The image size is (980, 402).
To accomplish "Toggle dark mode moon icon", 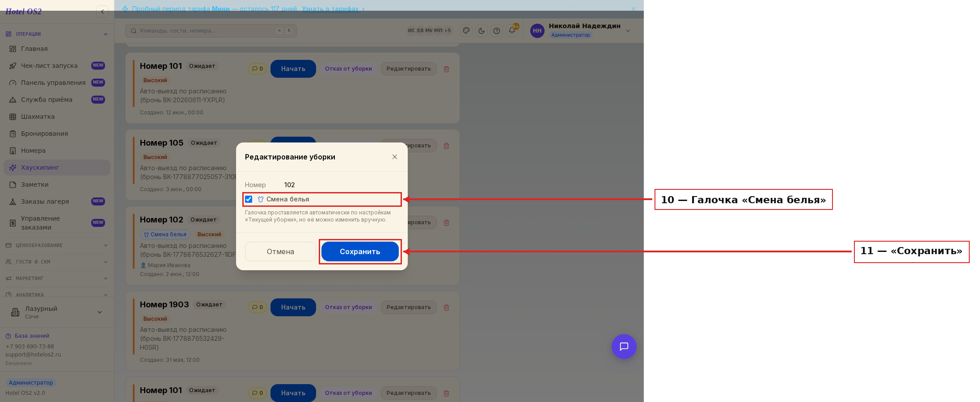I will point(482,31).
